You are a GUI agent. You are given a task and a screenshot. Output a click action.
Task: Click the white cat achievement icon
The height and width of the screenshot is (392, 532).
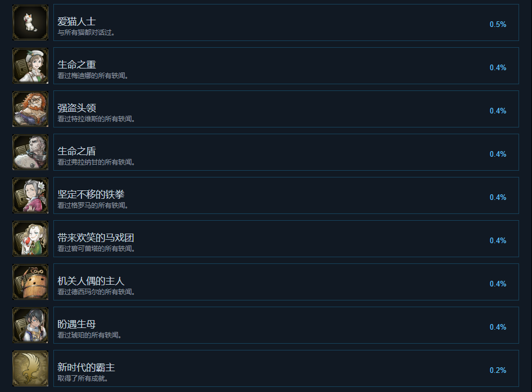click(30, 22)
